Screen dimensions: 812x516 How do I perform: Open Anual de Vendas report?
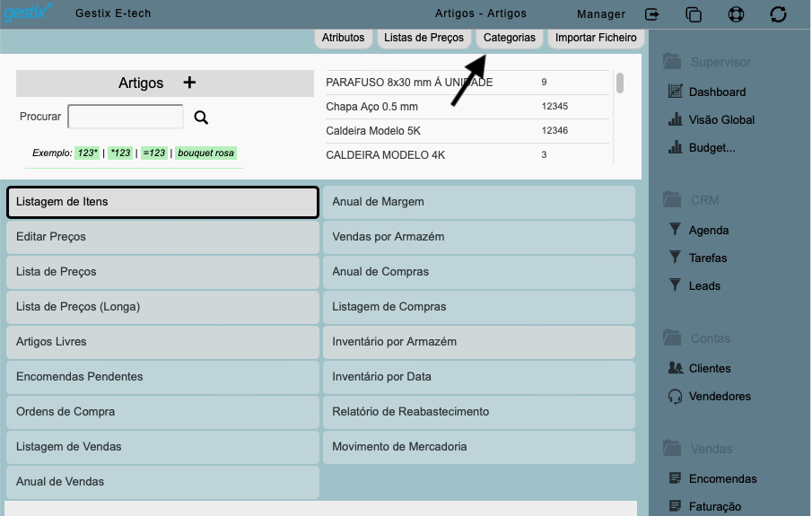click(x=162, y=481)
